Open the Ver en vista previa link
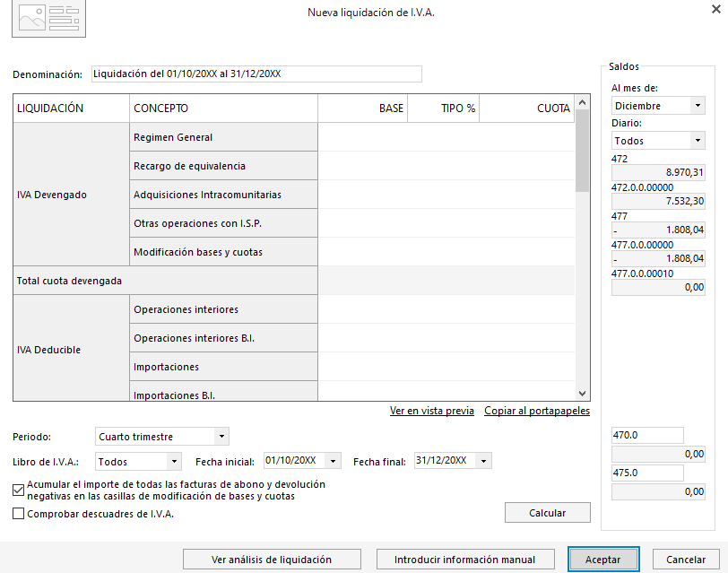728x573 pixels. pos(432,411)
